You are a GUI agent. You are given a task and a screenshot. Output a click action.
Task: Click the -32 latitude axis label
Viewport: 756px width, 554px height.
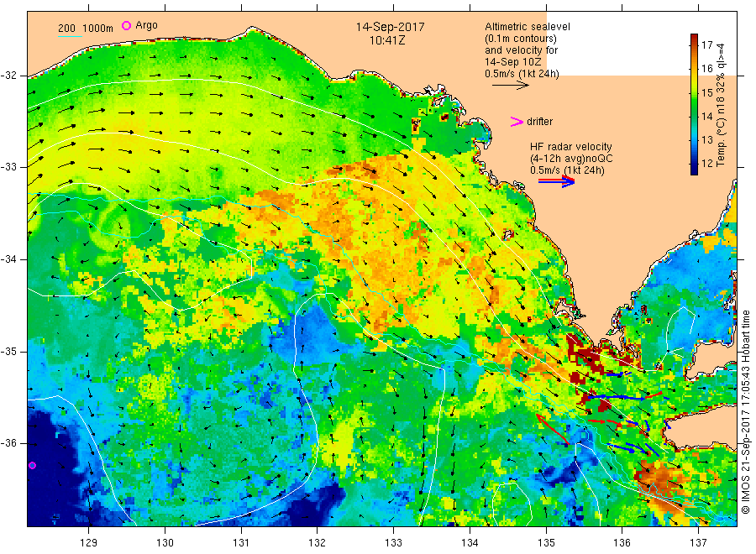coord(8,76)
